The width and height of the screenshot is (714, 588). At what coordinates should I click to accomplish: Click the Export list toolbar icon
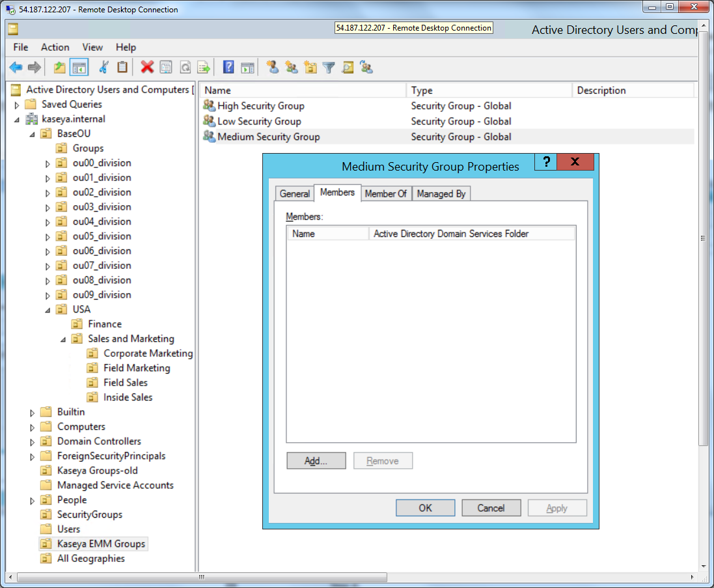point(204,67)
